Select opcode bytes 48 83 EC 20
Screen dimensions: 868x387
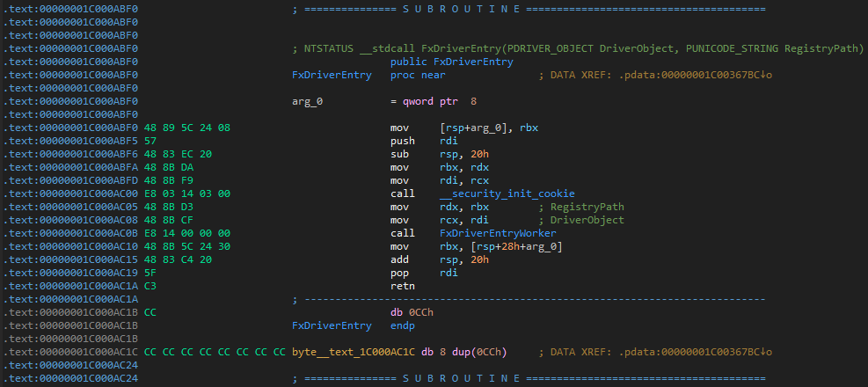(x=177, y=155)
